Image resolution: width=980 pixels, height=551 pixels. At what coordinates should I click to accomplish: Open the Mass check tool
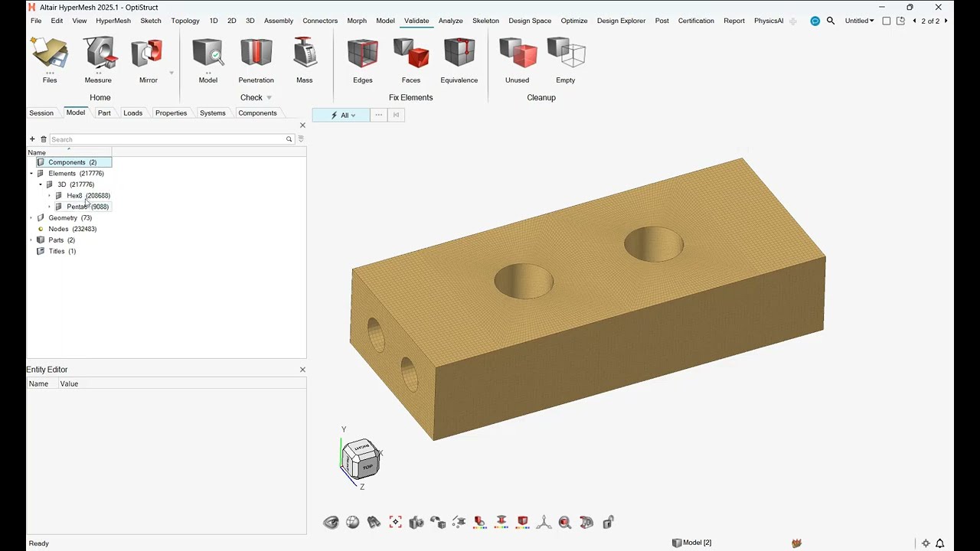[x=305, y=61]
